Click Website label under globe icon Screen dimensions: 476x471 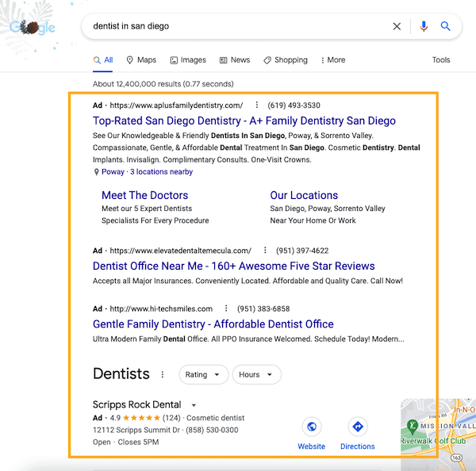312,446
